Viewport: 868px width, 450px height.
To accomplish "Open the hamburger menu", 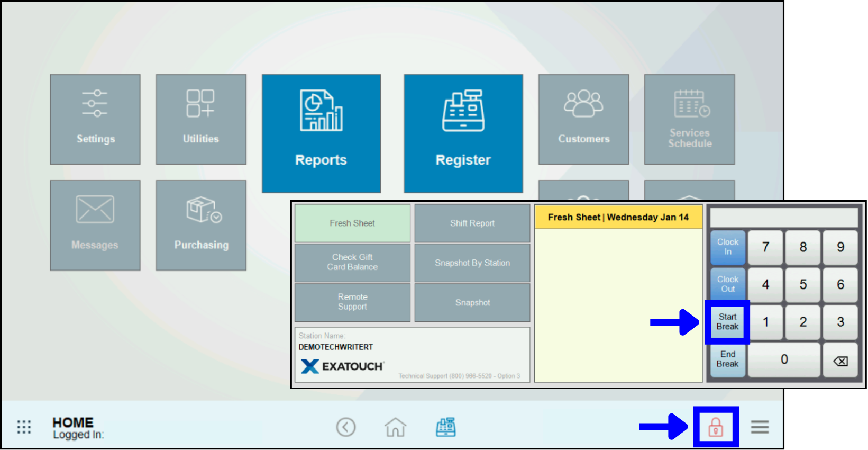I will click(x=760, y=427).
